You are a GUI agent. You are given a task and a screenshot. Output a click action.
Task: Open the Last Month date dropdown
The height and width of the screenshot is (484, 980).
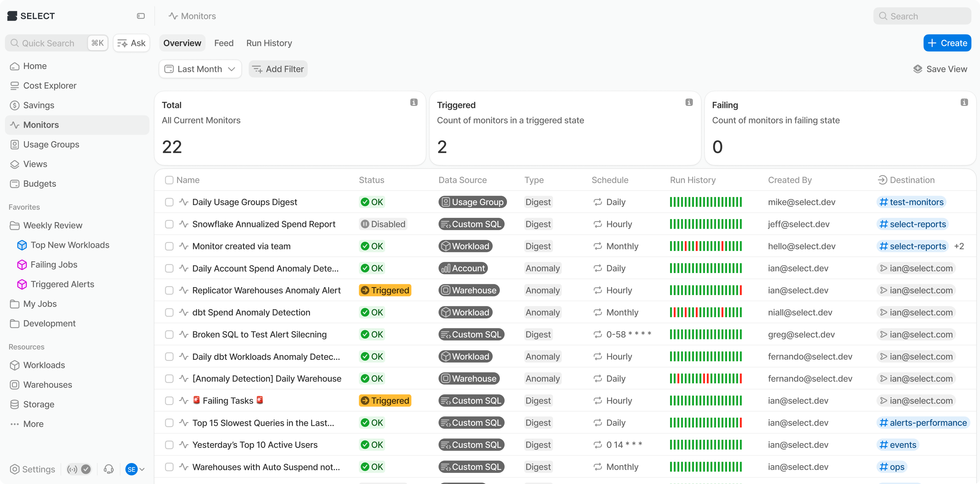click(x=200, y=69)
